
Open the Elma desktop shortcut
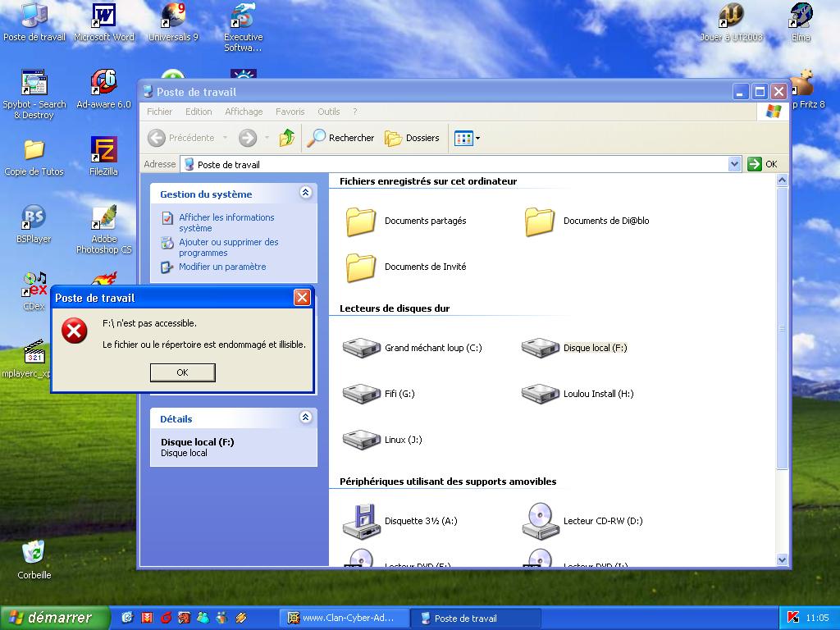tap(801, 23)
